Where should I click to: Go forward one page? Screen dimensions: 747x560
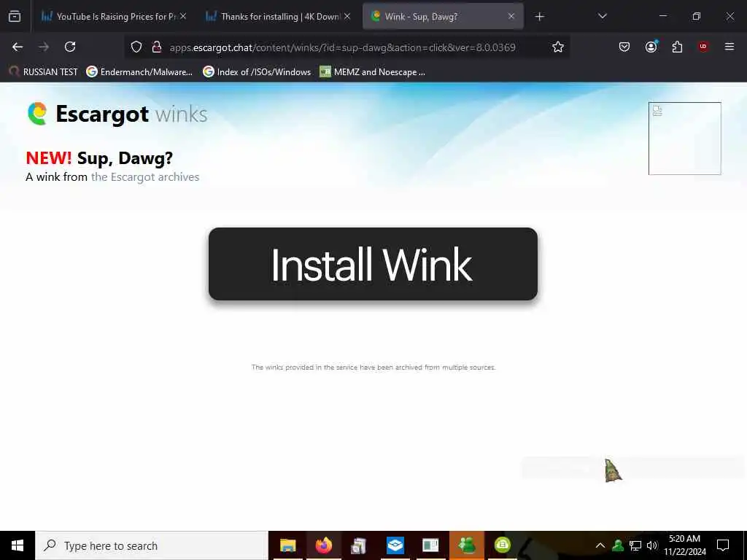point(44,47)
